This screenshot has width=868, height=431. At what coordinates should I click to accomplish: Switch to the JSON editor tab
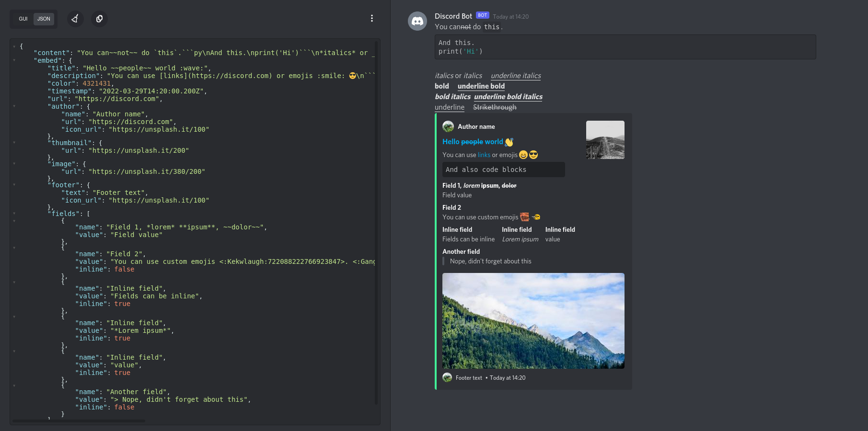[x=44, y=19]
